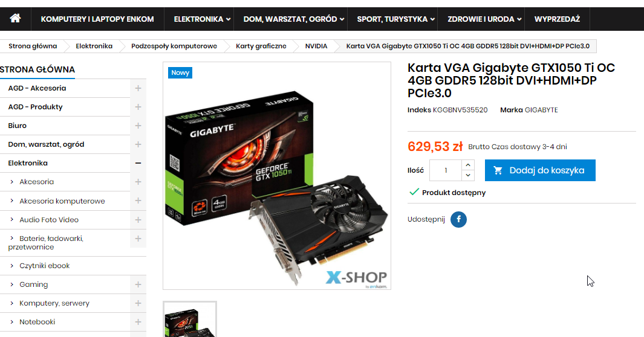
Task: Open Czytniki ebook subcategory
Action: click(44, 266)
